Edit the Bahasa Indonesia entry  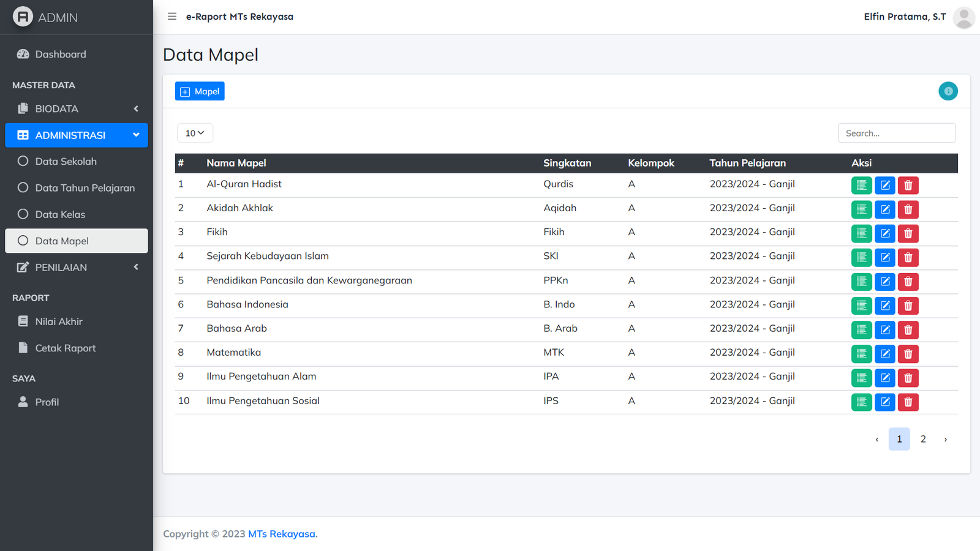(x=884, y=305)
